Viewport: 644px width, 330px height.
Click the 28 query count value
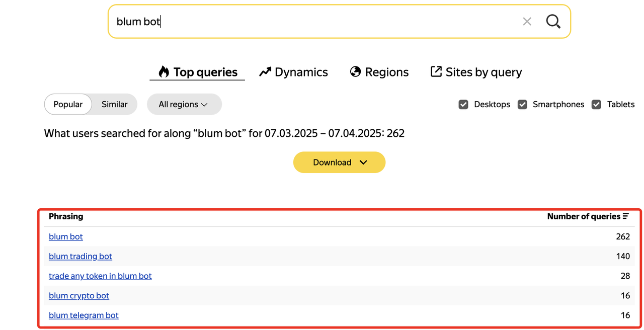[x=625, y=276]
